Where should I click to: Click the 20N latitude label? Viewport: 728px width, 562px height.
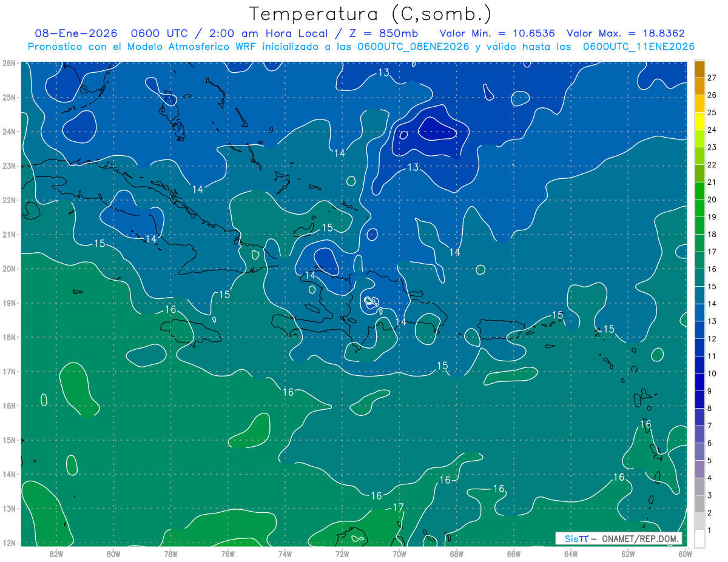pos(8,269)
